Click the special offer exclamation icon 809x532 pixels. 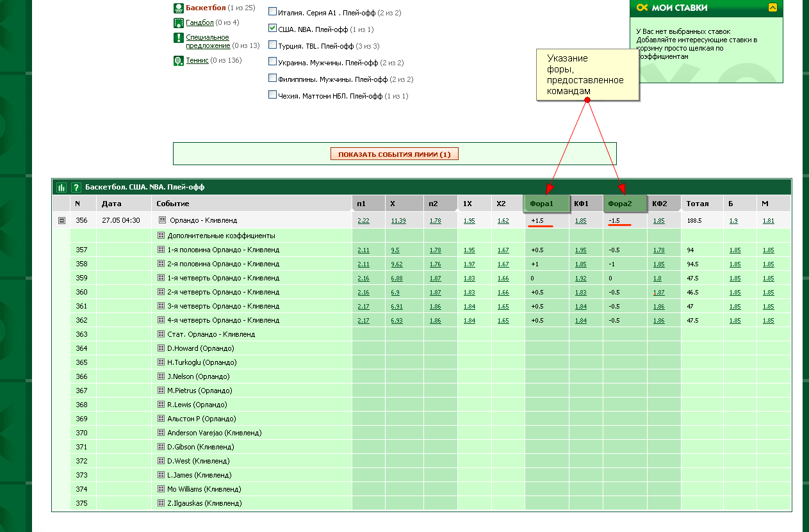(179, 38)
